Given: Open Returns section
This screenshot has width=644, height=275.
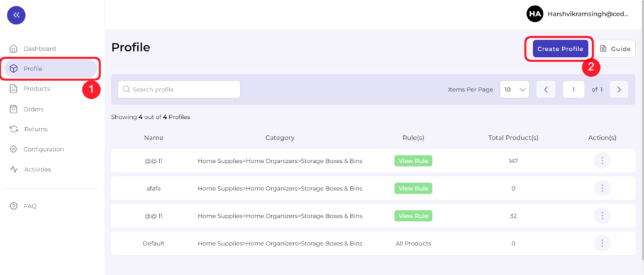Looking at the screenshot, I should pos(36,129).
